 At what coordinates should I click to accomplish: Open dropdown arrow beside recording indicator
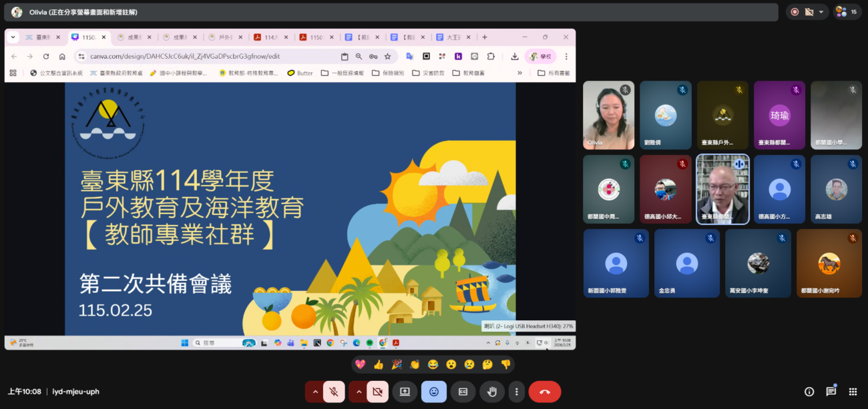click(821, 12)
